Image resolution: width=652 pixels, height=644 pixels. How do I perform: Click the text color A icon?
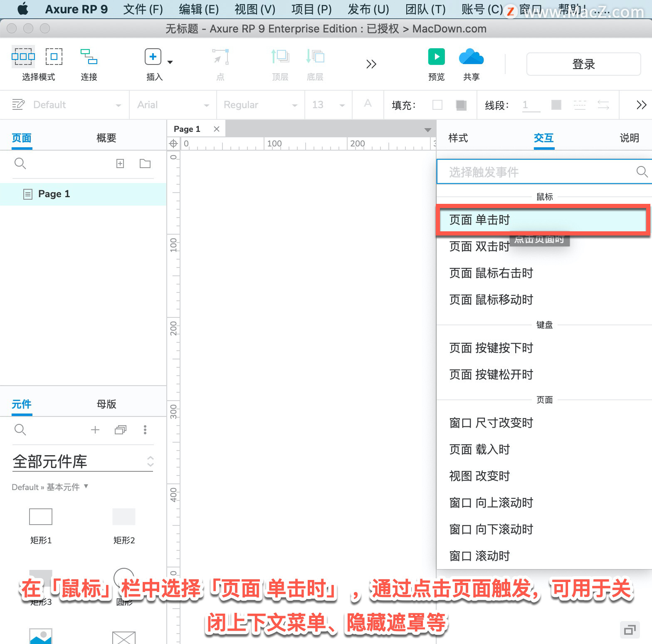pyautogui.click(x=368, y=104)
